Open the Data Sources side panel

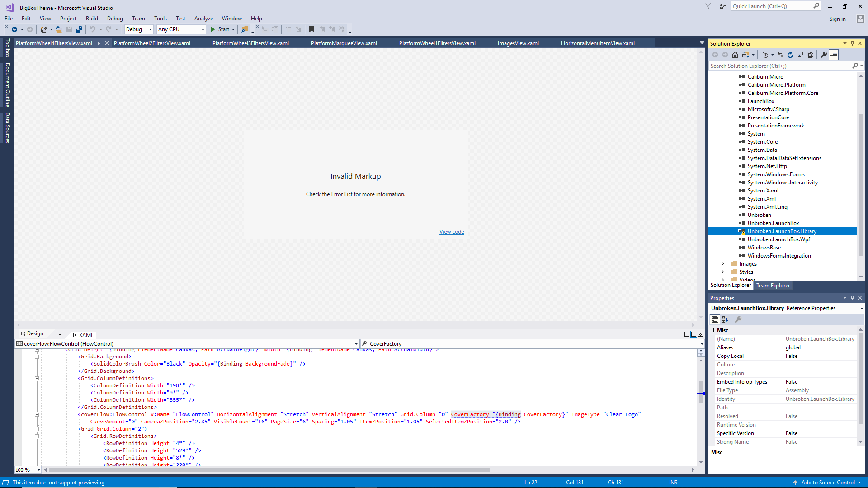coord(7,128)
